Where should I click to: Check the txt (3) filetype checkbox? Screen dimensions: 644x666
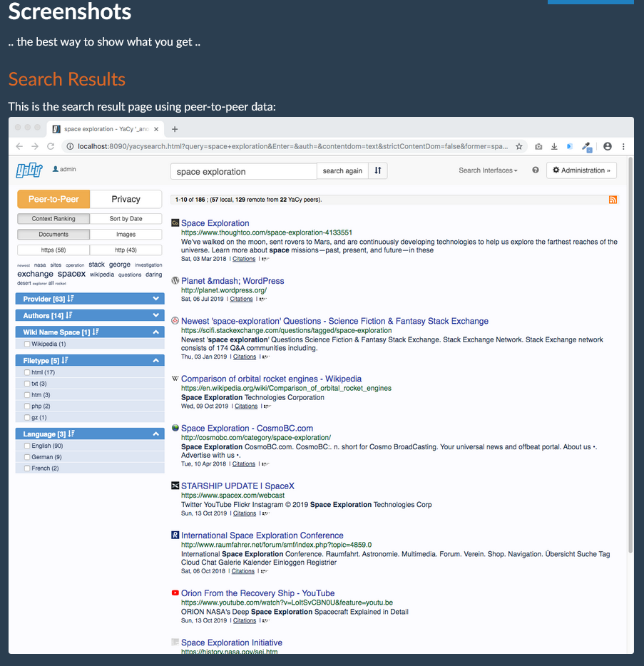(27, 384)
